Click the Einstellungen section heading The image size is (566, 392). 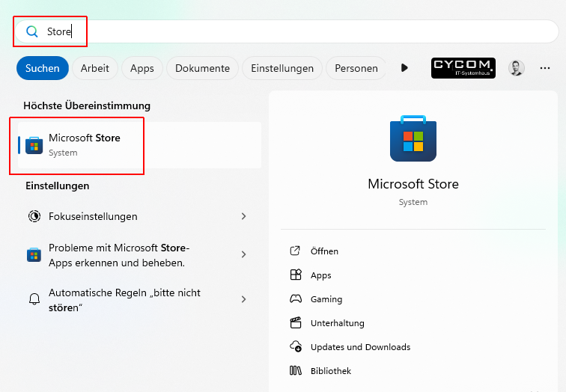click(x=58, y=186)
